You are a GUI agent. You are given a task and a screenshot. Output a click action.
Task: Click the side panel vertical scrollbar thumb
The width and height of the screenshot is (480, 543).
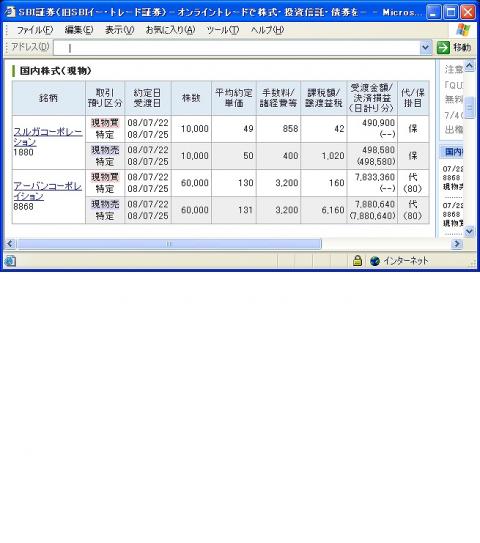(x=469, y=108)
